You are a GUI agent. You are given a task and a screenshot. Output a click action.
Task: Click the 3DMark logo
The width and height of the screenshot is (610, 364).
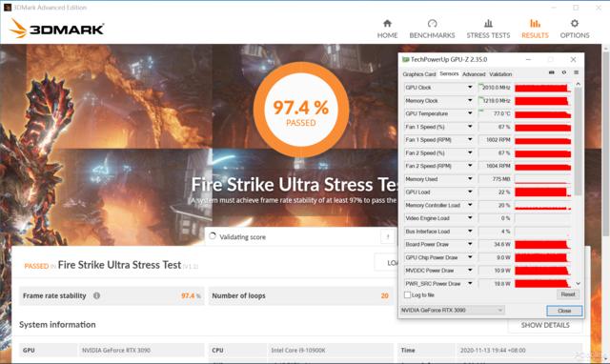(56, 29)
